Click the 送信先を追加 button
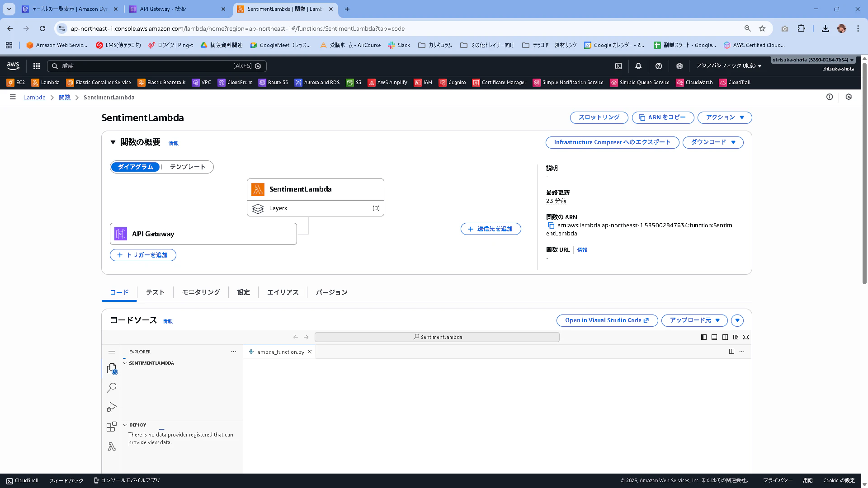The height and width of the screenshot is (488, 868). pos(491,229)
